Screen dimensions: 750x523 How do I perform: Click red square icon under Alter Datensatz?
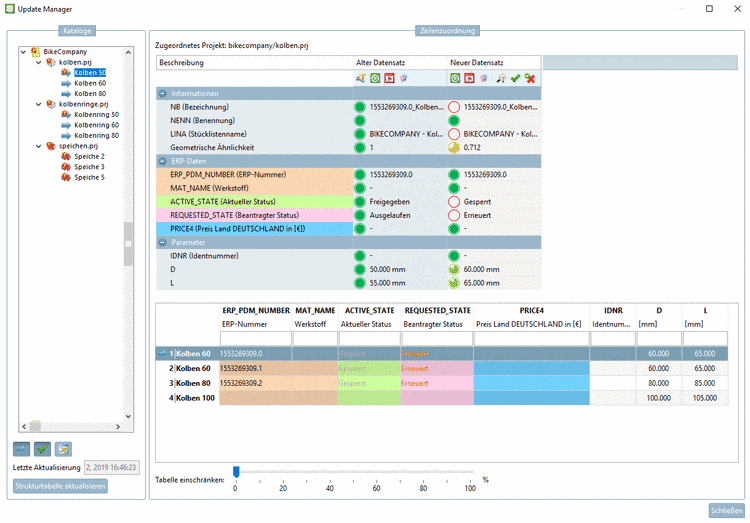[x=389, y=78]
